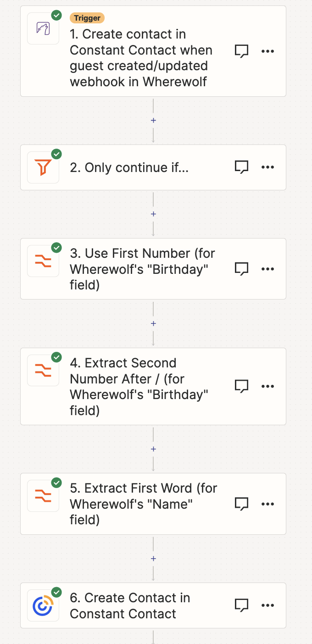Click the Constant Contact icon in step 6
The image size is (312, 644).
click(x=43, y=605)
